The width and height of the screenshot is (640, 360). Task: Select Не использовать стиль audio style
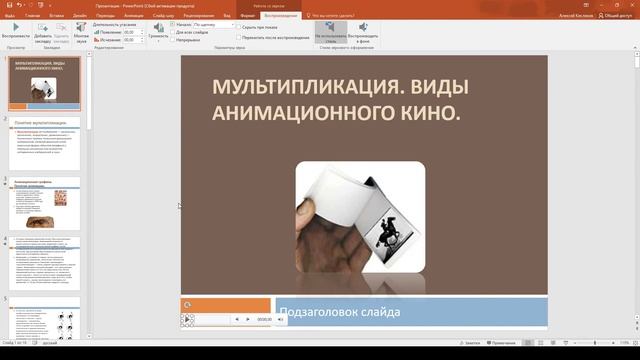tap(331, 33)
